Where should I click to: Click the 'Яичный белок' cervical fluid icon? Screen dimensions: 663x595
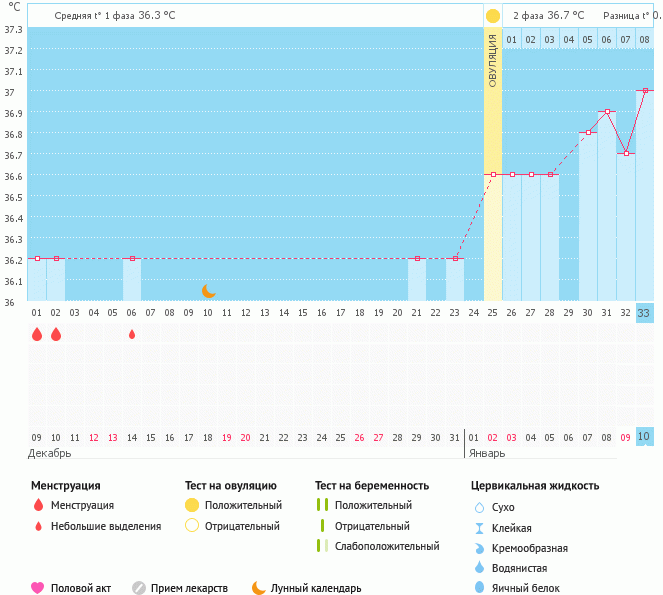click(x=479, y=588)
